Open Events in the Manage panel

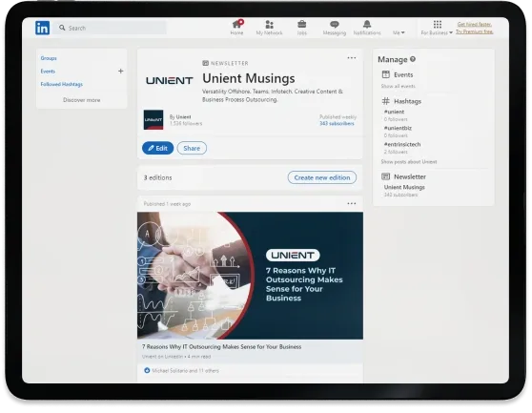(403, 74)
